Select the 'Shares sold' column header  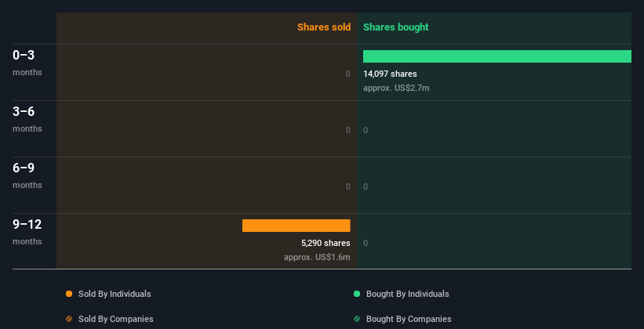point(324,27)
